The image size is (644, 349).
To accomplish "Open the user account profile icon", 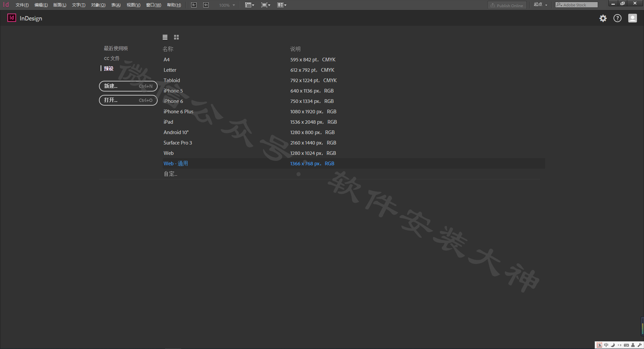I will (633, 18).
